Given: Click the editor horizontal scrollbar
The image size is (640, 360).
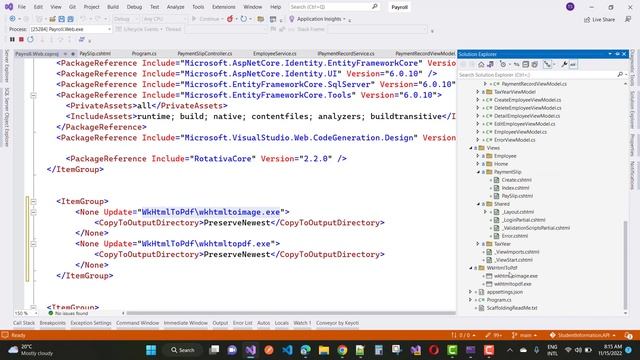Looking at the screenshot, I should pyautogui.click(x=291, y=313).
